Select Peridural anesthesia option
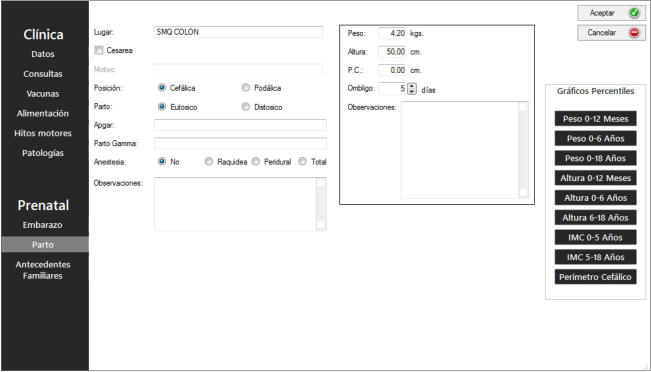Image resolution: width=651 pixels, height=372 pixels. click(256, 162)
